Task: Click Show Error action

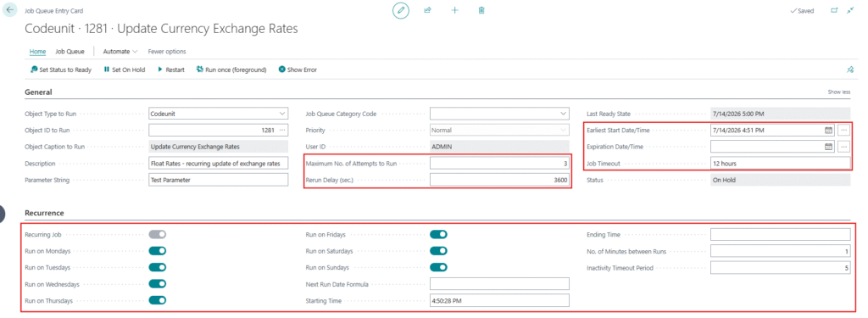Action: pyautogui.click(x=298, y=70)
